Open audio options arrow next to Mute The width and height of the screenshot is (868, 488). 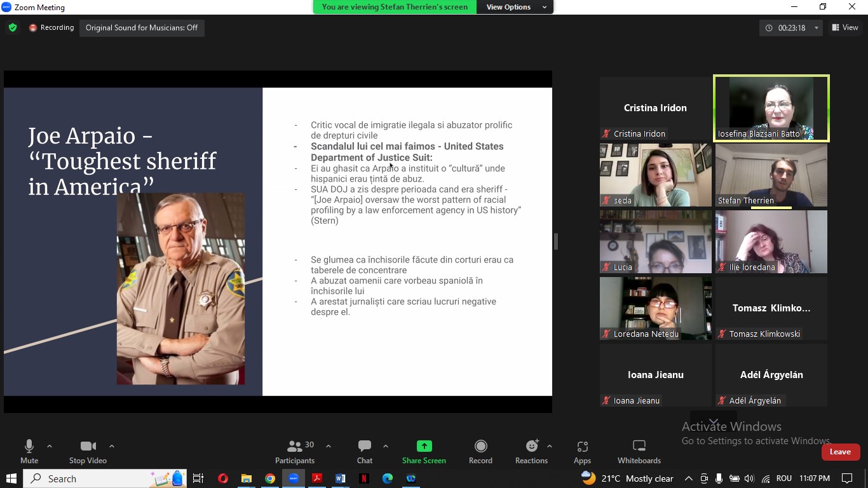click(50, 446)
